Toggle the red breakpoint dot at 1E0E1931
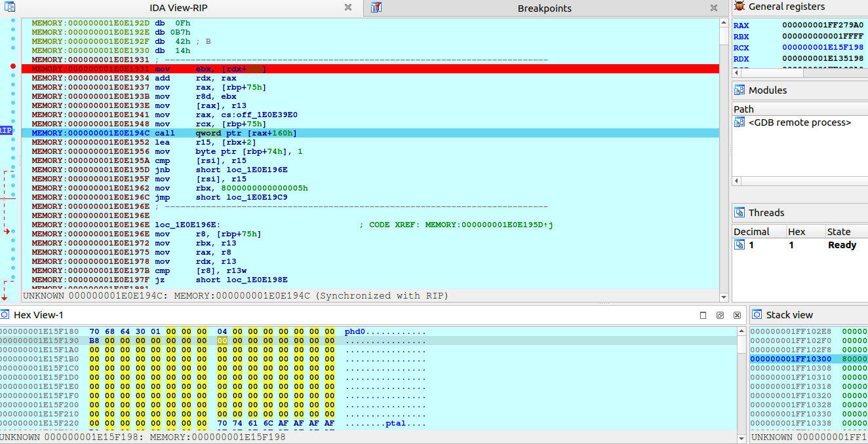This screenshot has width=868, height=444. [13, 67]
